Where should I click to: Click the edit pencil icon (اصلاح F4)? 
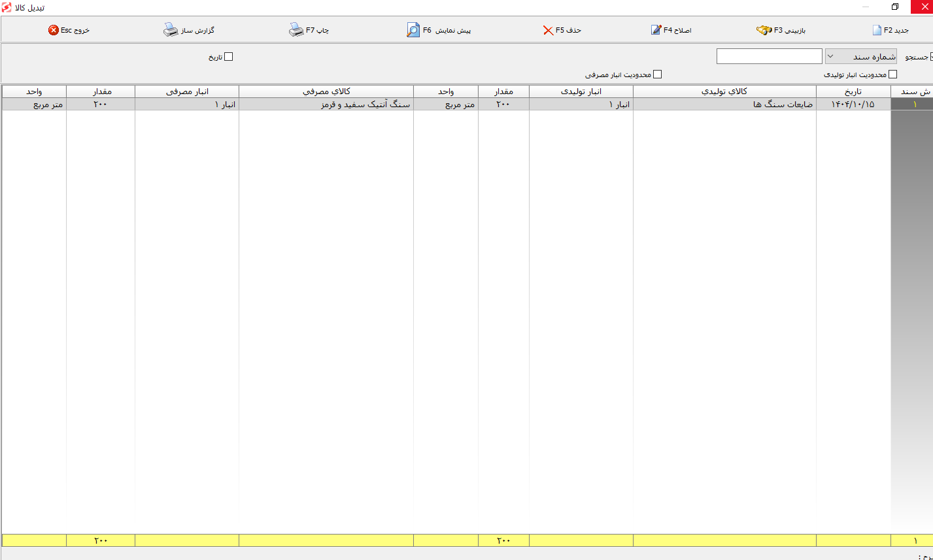656,30
